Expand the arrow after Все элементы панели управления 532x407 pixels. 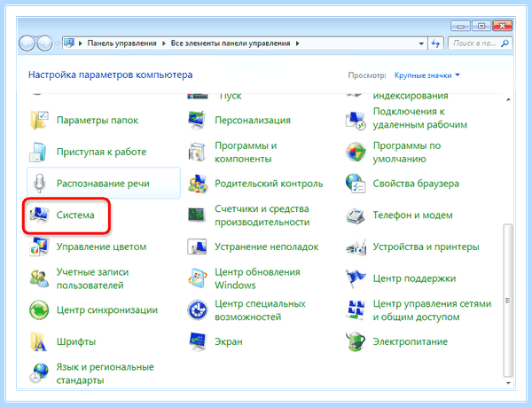tap(297, 43)
